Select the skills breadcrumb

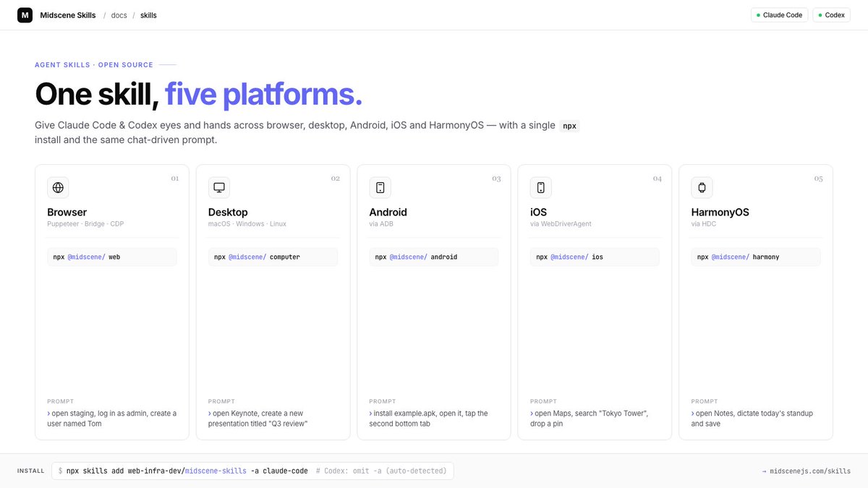click(148, 15)
